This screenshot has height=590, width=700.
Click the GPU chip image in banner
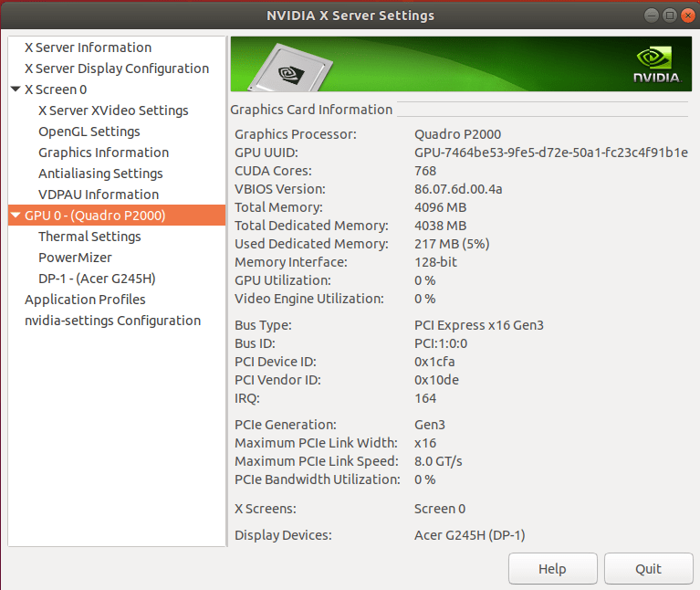291,68
